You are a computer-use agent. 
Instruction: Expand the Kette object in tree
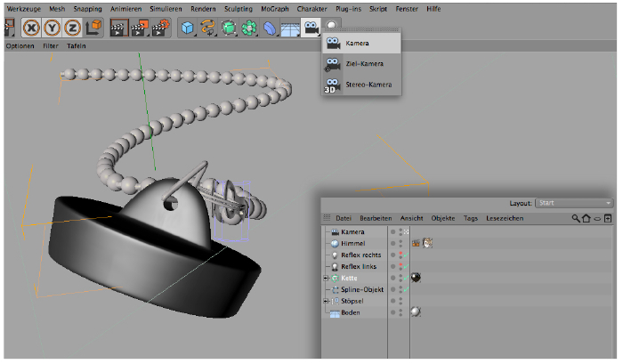326,279
